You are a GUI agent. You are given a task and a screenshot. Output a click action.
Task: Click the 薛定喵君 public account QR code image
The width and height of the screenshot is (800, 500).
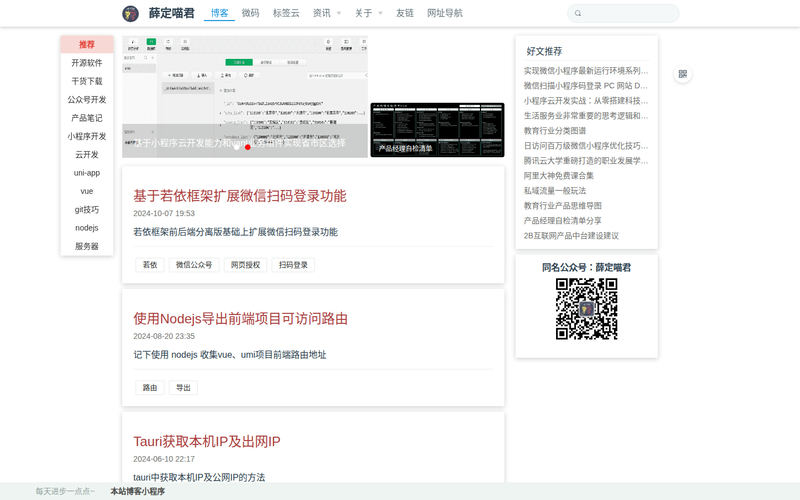pyautogui.click(x=587, y=309)
